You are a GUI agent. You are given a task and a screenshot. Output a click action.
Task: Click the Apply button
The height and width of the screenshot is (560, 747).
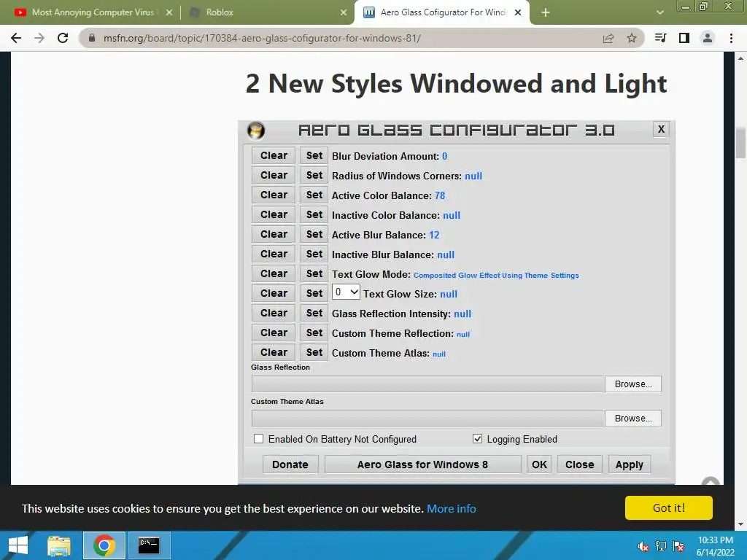[630, 464]
